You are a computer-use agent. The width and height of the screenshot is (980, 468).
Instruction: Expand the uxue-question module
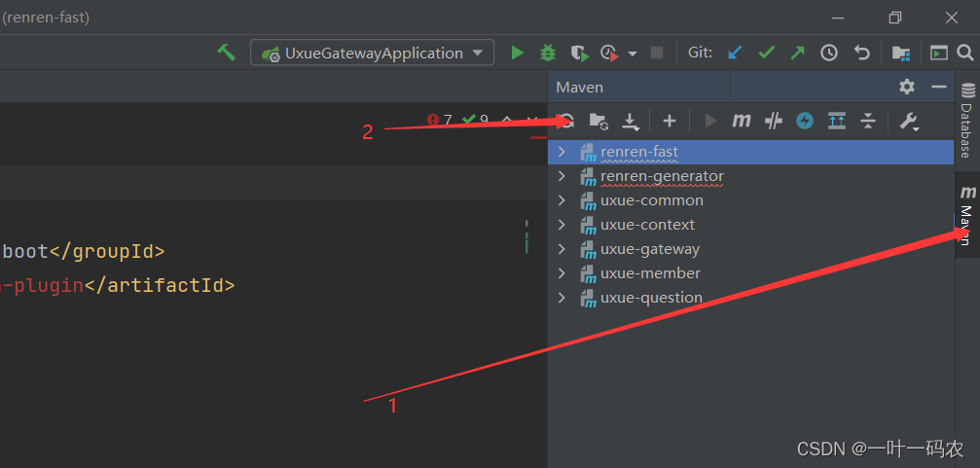(562, 298)
